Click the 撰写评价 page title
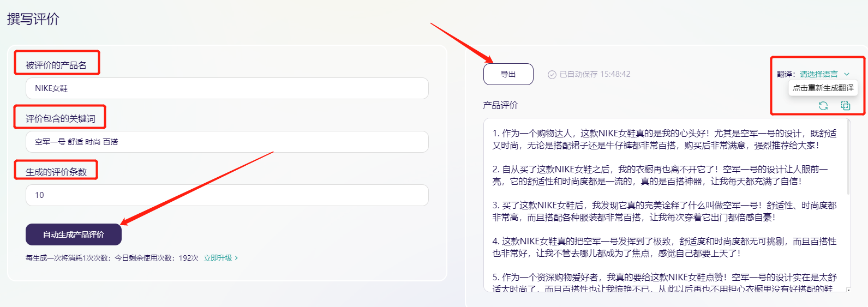The width and height of the screenshot is (868, 307). (x=33, y=19)
